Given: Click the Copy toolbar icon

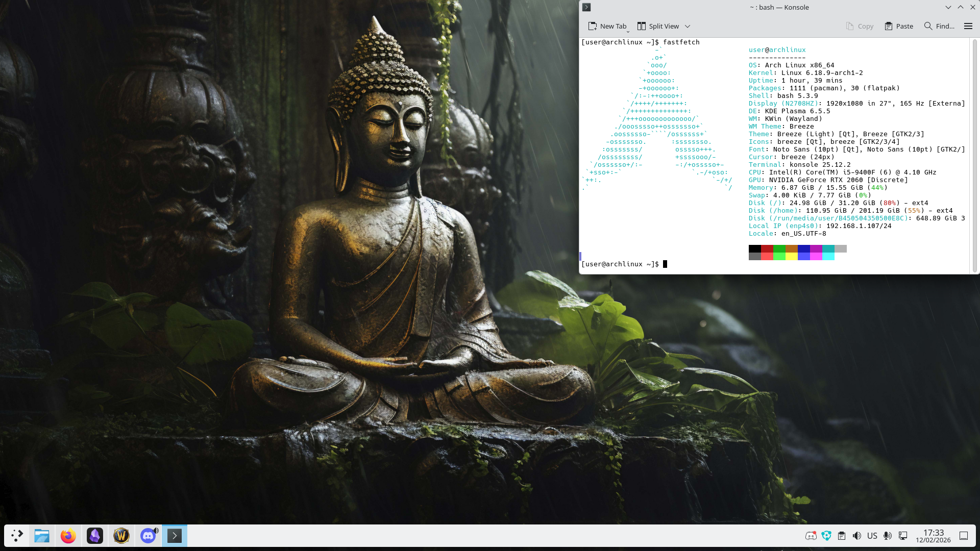Looking at the screenshot, I should pos(860,26).
